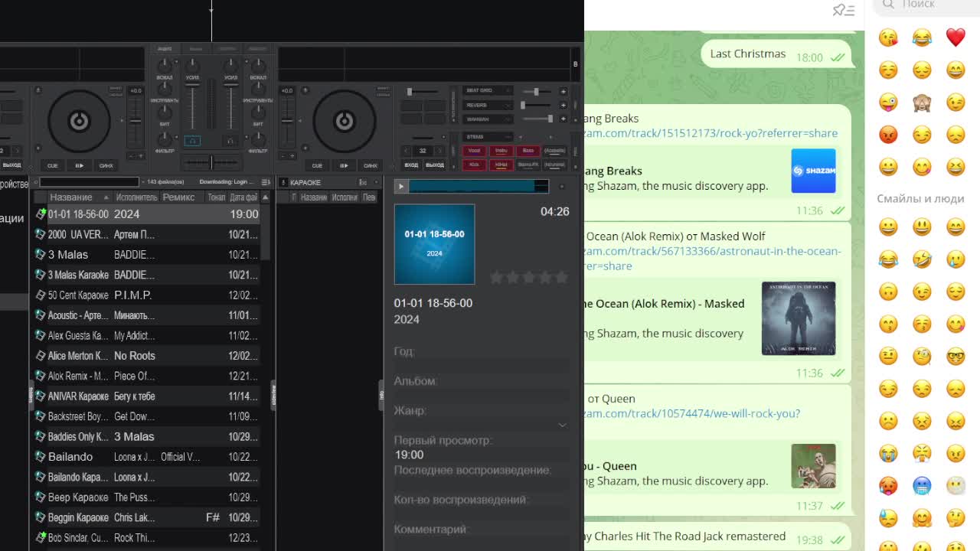This screenshot has height=551, width=980.
Task: Turn the left ВОКАЛ knob
Action: [165, 67]
